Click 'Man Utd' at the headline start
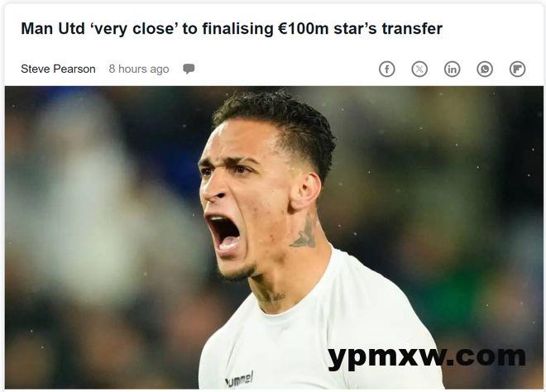The width and height of the screenshot is (546, 392). point(53,29)
